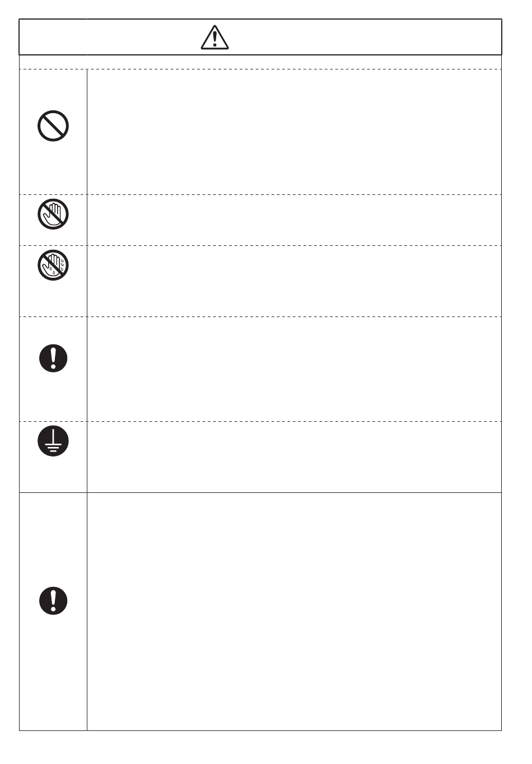Click the solid line above the bottom section
Viewport: 532px width, 764px height.
click(294, 493)
